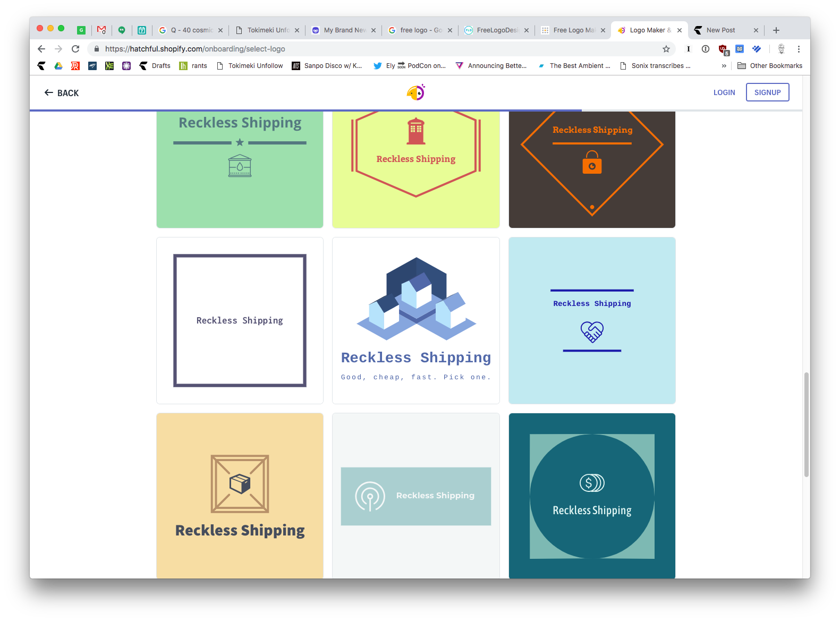Select the teal podcast signal banner logo
This screenshot has width=840, height=621.
416,496
